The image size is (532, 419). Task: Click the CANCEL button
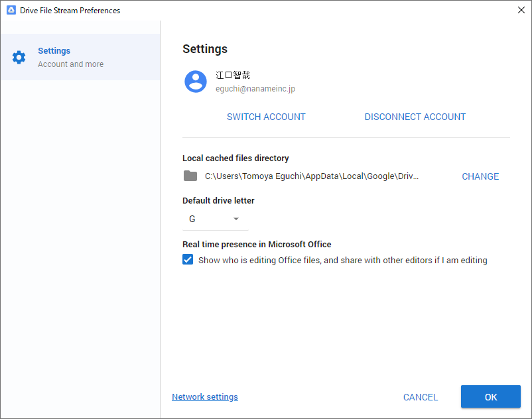click(421, 397)
